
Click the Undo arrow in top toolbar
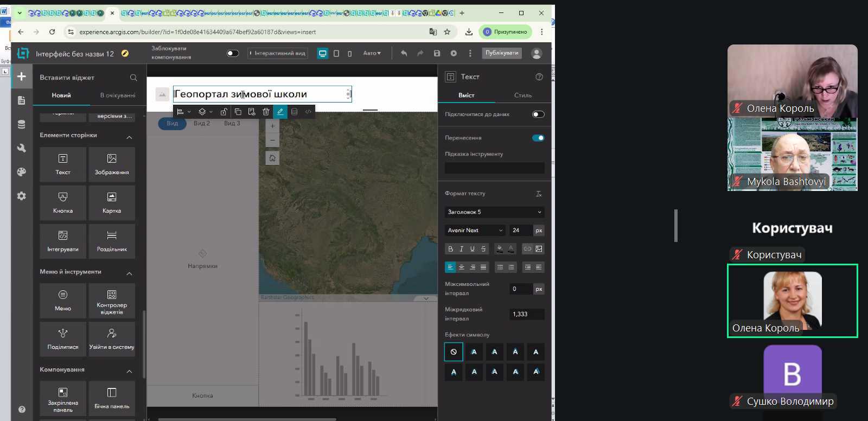[404, 53]
